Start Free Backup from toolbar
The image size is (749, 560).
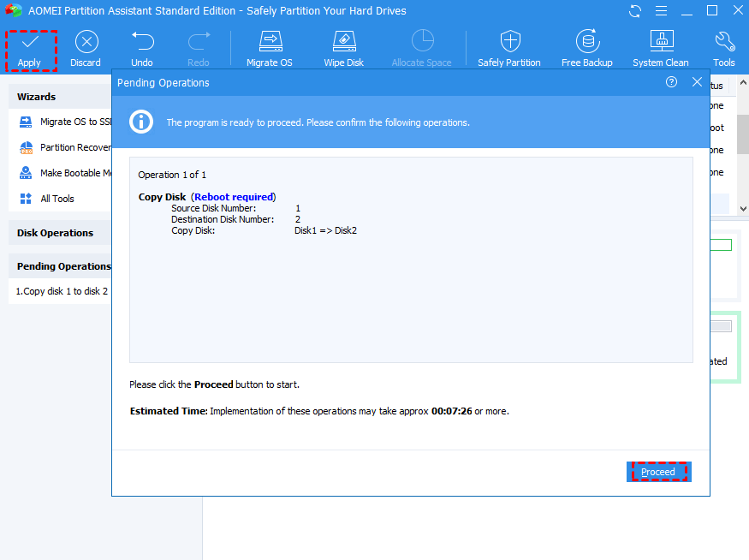tap(586, 42)
